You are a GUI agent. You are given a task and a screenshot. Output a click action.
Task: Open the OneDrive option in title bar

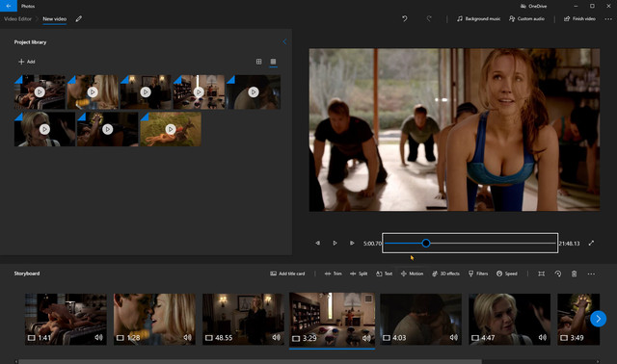click(533, 6)
